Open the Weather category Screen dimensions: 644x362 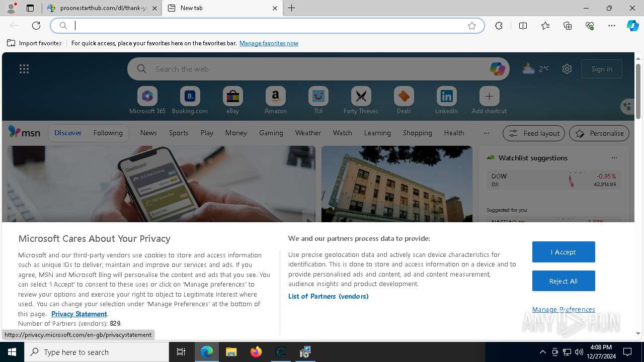click(x=308, y=133)
